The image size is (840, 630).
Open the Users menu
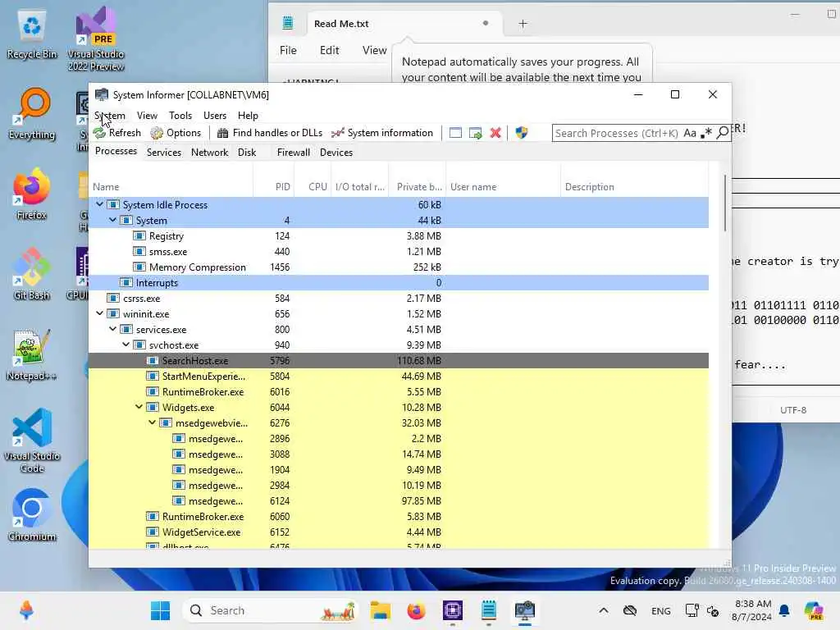pos(215,115)
